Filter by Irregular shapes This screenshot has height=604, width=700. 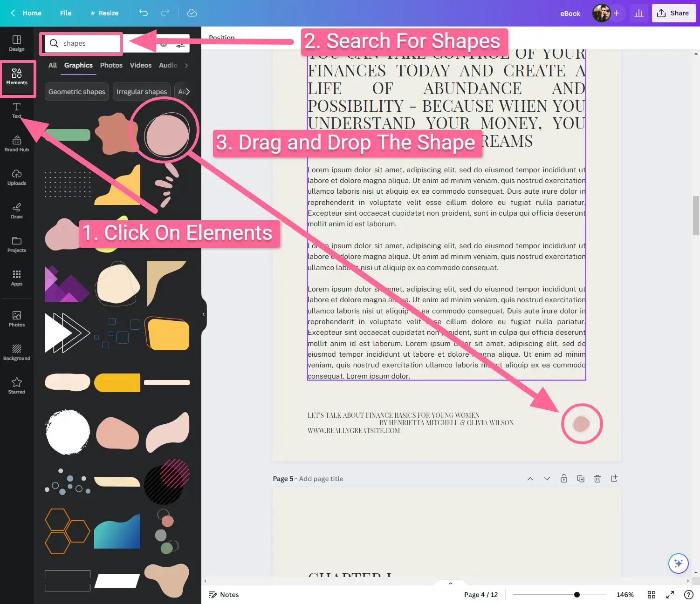pyautogui.click(x=142, y=92)
